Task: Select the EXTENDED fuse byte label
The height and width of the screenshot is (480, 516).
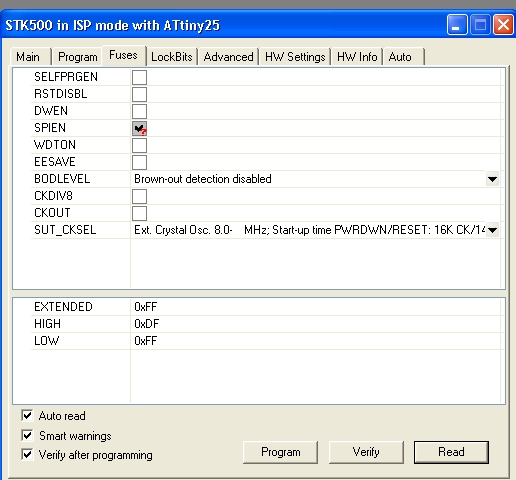Action: coord(63,307)
